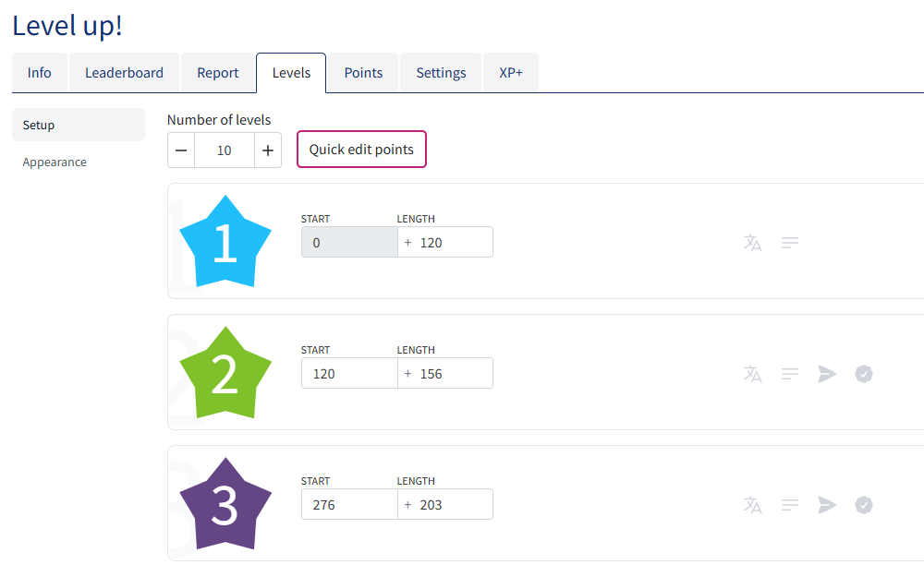Decrease the number of levels with minus
The image size is (924, 565).
click(181, 150)
